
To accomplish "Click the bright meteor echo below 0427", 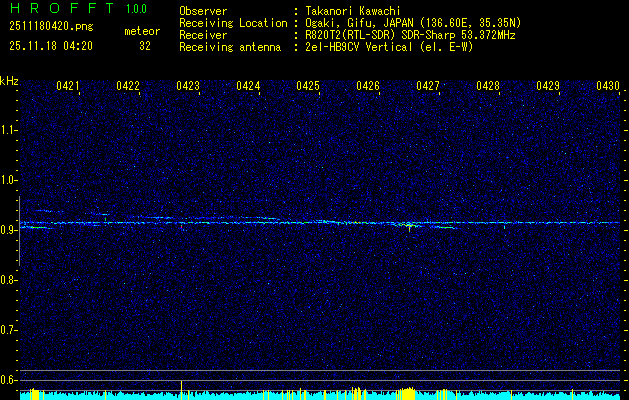I will click(408, 226).
